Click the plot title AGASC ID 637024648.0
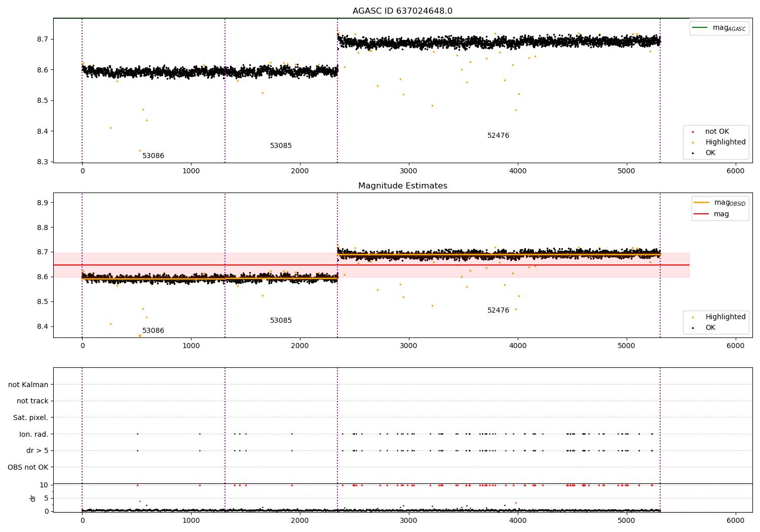 point(402,11)
